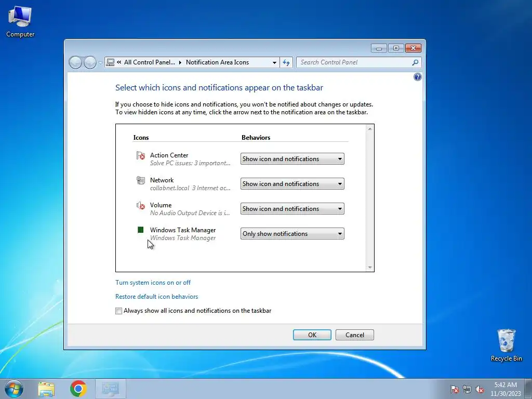
Task: Click the OK button
Action: tap(312, 335)
